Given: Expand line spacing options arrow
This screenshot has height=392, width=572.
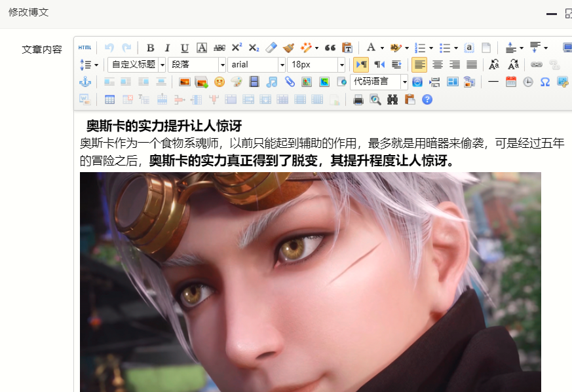Looking at the screenshot, I should click(x=96, y=65).
